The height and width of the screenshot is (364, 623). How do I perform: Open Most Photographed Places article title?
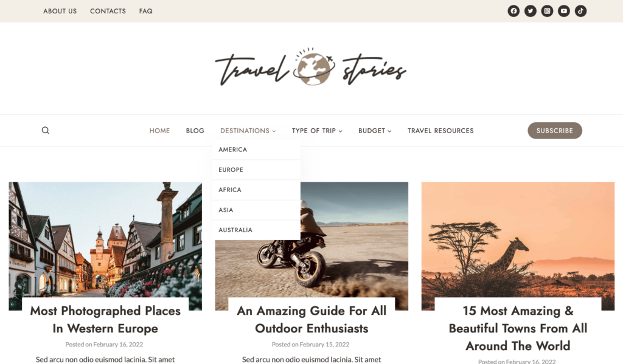(x=105, y=320)
